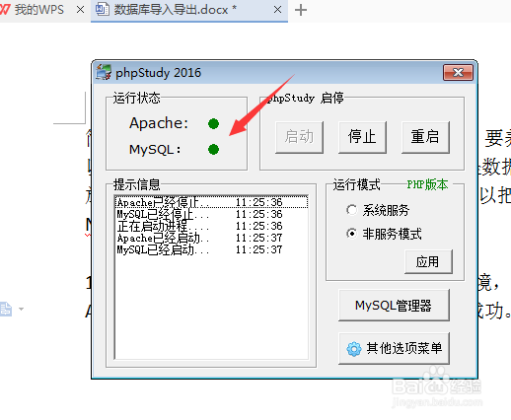
Task: Open a new WPS tab with plus
Action: 301,10
